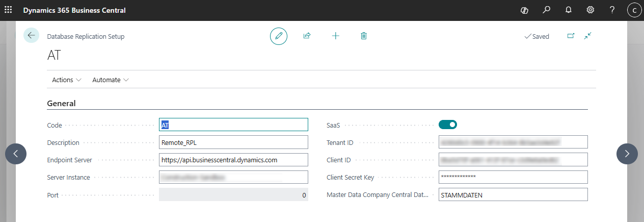Open page in new window icon

click(571, 36)
